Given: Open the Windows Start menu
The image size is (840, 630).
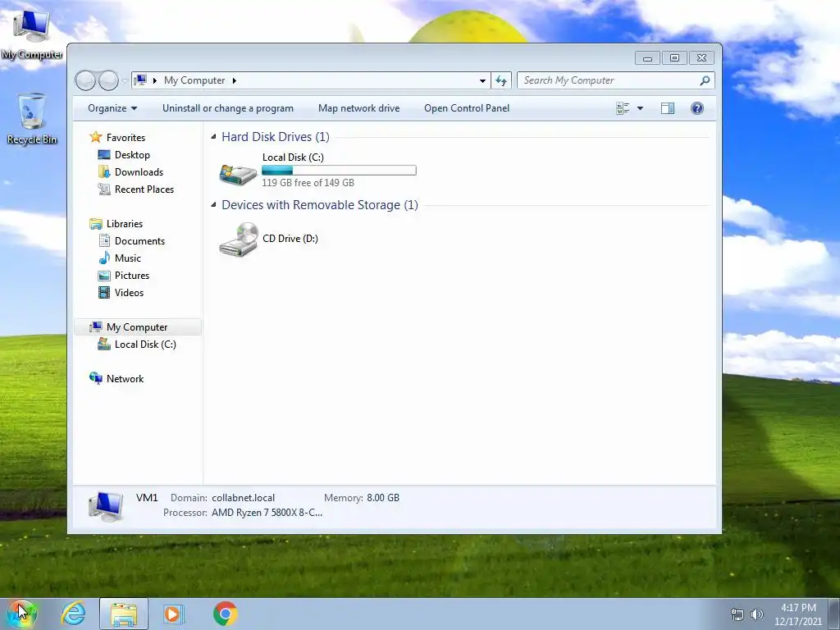Looking at the screenshot, I should pyautogui.click(x=21, y=614).
